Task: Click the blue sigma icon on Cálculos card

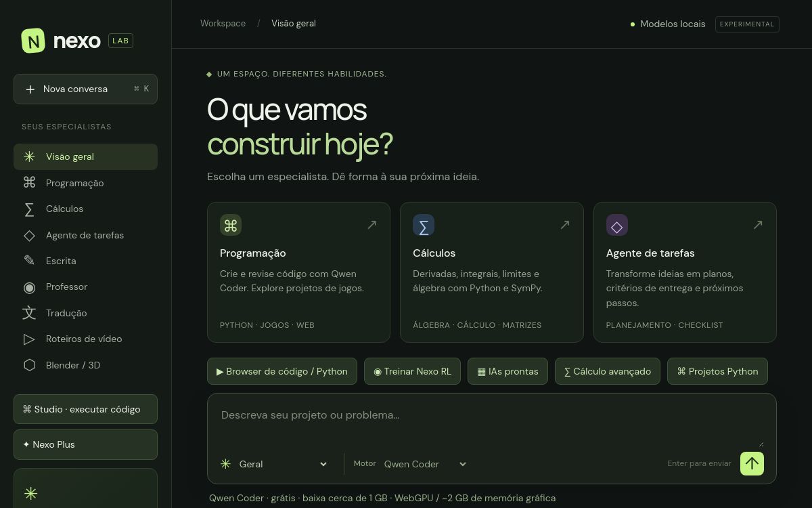Action: (424, 226)
